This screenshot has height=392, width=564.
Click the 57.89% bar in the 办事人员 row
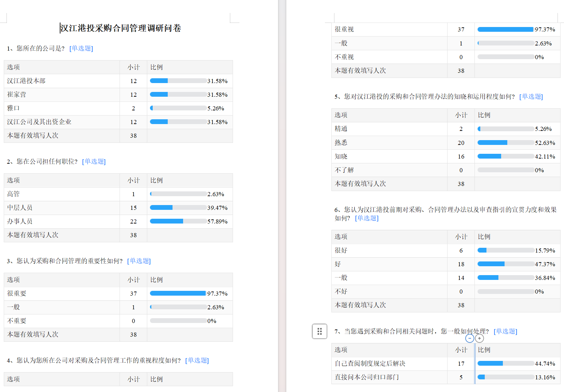point(178,221)
